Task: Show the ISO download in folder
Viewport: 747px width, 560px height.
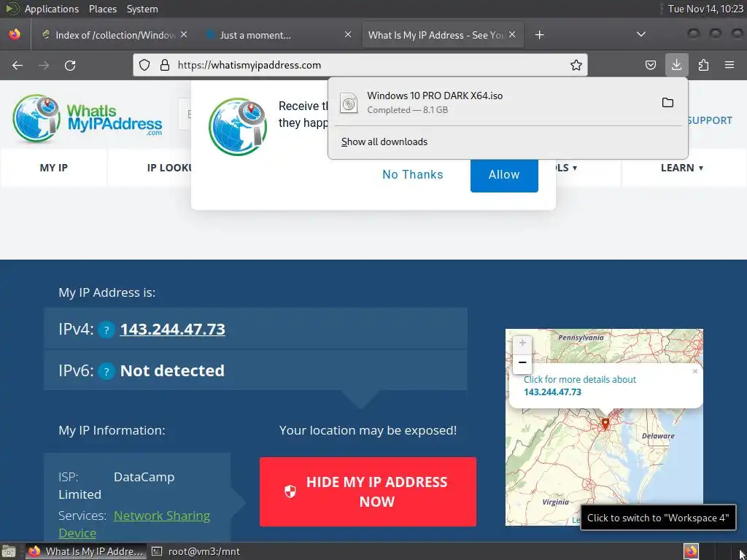Action: [668, 103]
